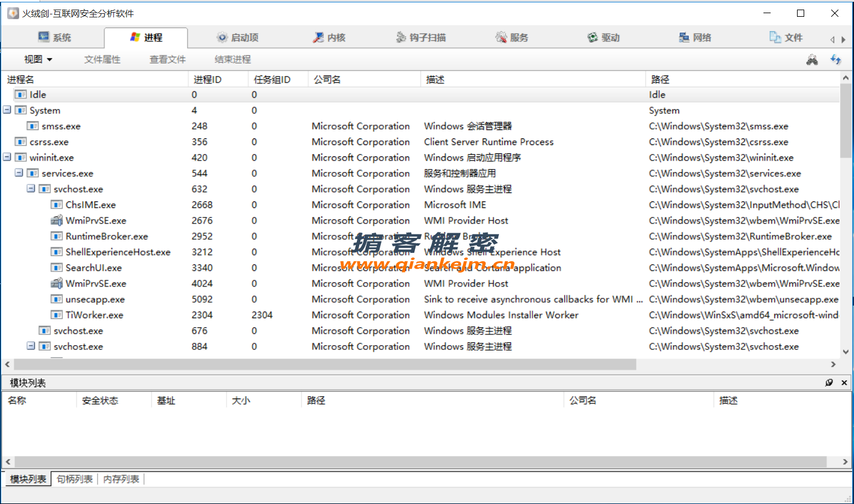The height and width of the screenshot is (504, 854).
Task: Select the ShellExperienceHost.exe process icon
Action: pyautogui.click(x=57, y=252)
